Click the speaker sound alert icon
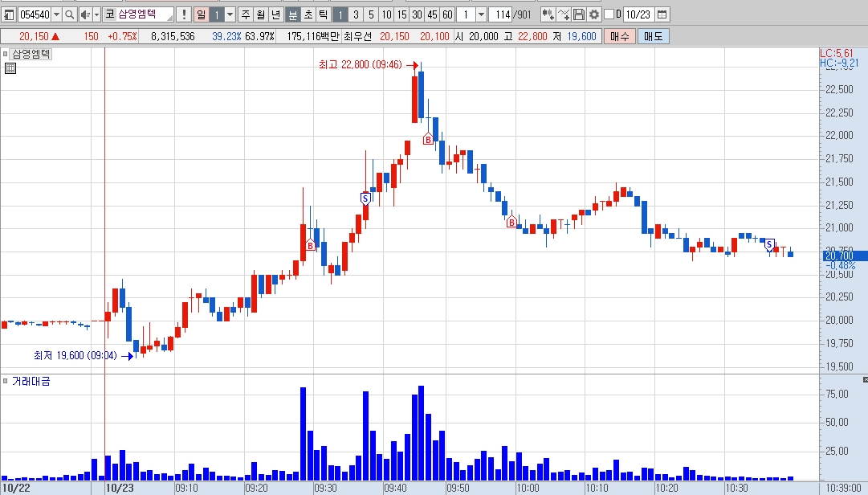The width and height of the screenshot is (868, 495). click(84, 14)
